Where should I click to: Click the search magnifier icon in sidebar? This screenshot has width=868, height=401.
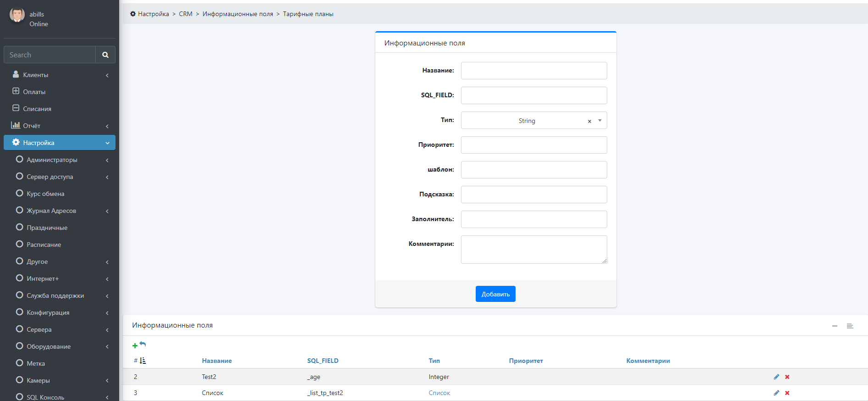click(x=105, y=55)
